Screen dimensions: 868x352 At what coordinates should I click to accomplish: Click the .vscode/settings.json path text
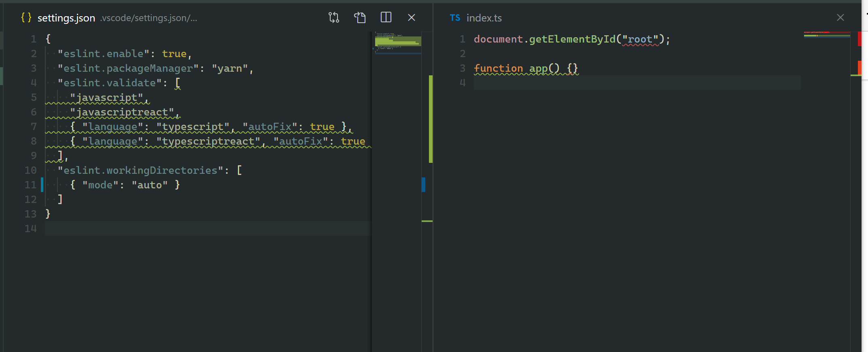[149, 18]
